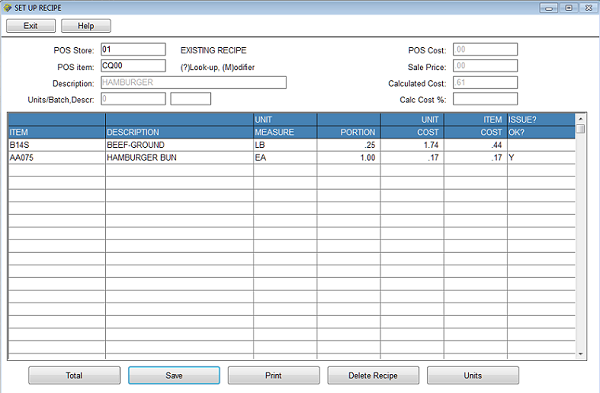Image resolution: width=600 pixels, height=393 pixels.
Task: Click the Delete Recipe button
Action: 373,375
